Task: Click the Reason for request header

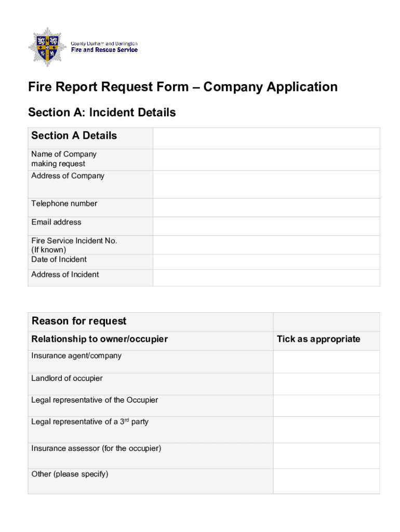Action: [79, 321]
